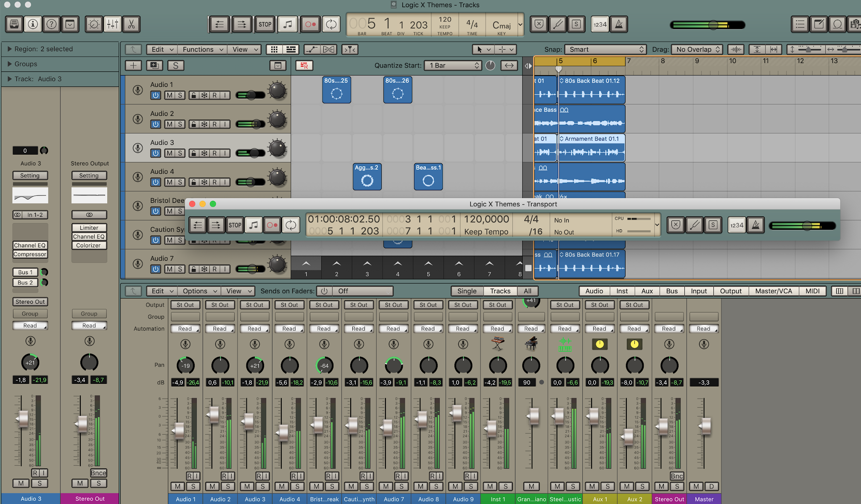Toggle Count-in 1234 button in main toolbar
This screenshot has width=861, height=504.
[x=600, y=24]
